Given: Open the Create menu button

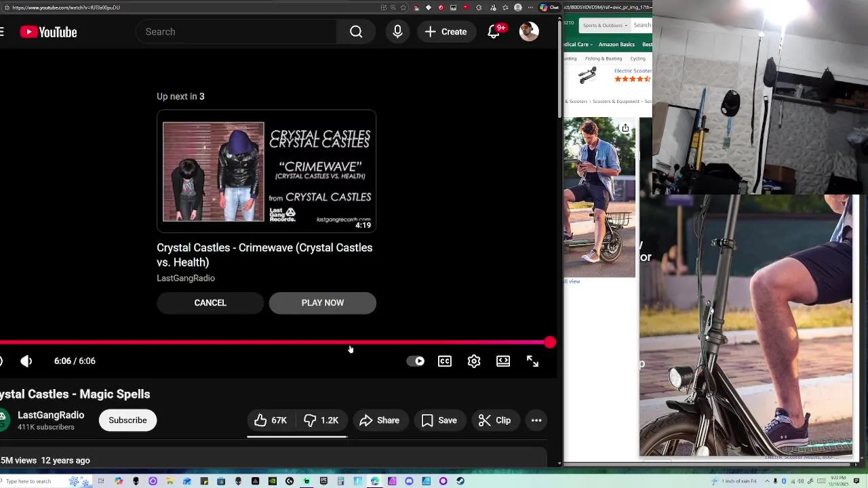Looking at the screenshot, I should point(446,32).
